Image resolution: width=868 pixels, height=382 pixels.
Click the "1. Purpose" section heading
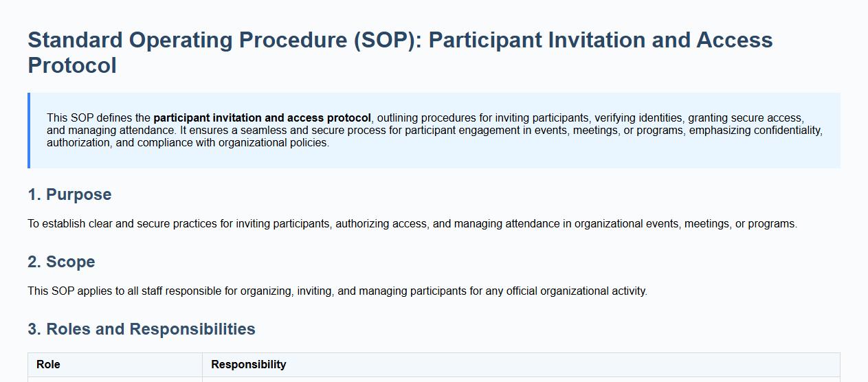tap(69, 194)
